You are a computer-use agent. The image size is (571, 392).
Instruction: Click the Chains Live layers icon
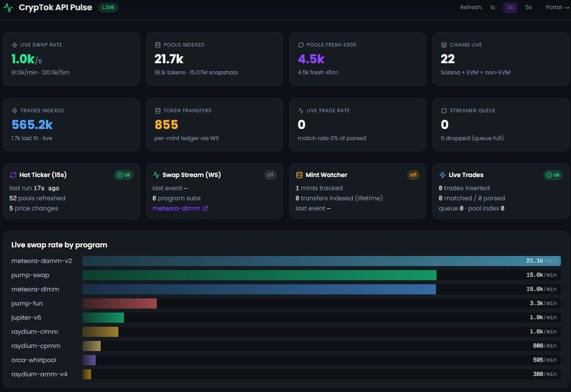tap(444, 45)
